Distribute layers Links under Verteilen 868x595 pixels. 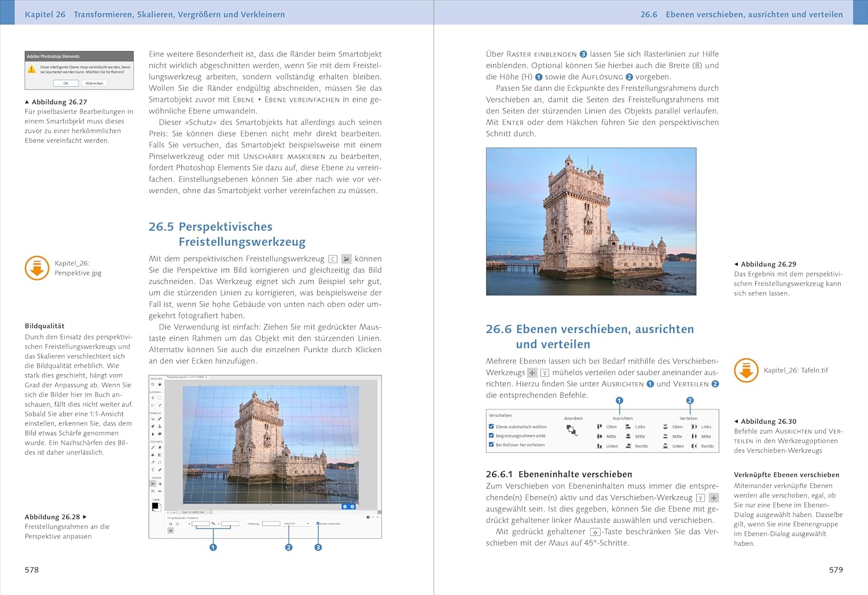coord(701,427)
